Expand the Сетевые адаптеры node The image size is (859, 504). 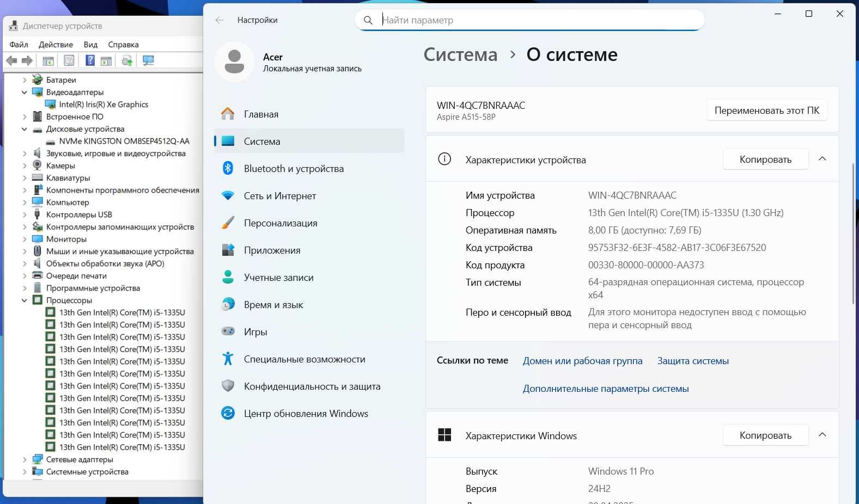[25, 459]
